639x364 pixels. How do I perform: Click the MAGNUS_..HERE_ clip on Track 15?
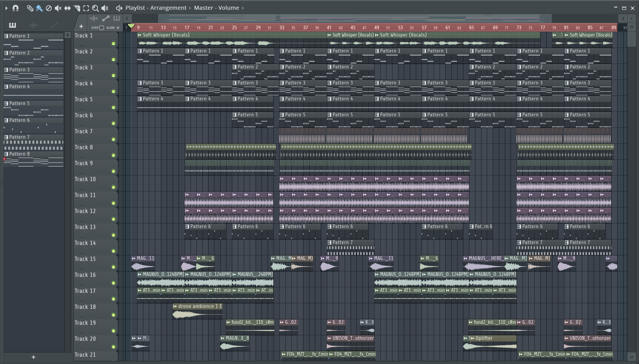(484, 263)
